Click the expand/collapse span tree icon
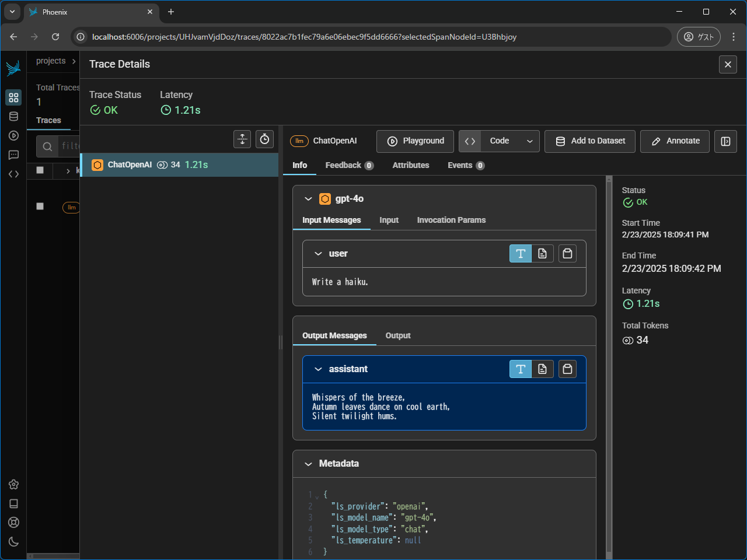The image size is (747, 560). pos(242,139)
